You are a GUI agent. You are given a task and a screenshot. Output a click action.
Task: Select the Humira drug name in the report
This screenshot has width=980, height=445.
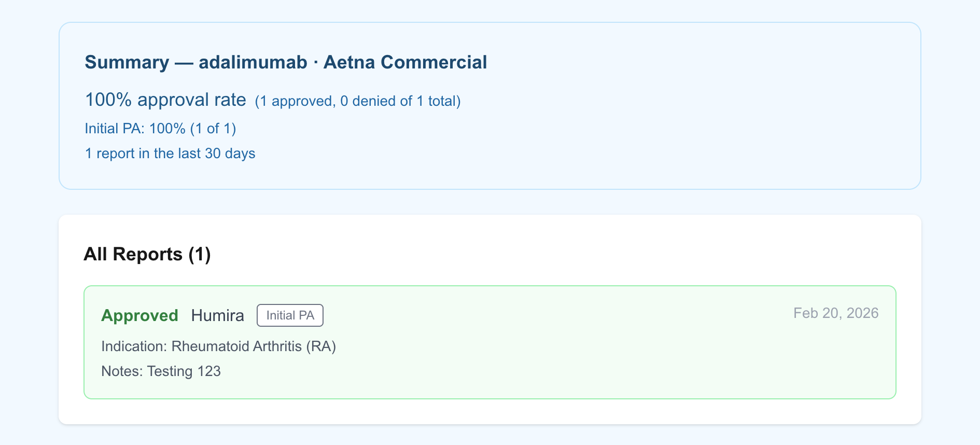point(217,315)
